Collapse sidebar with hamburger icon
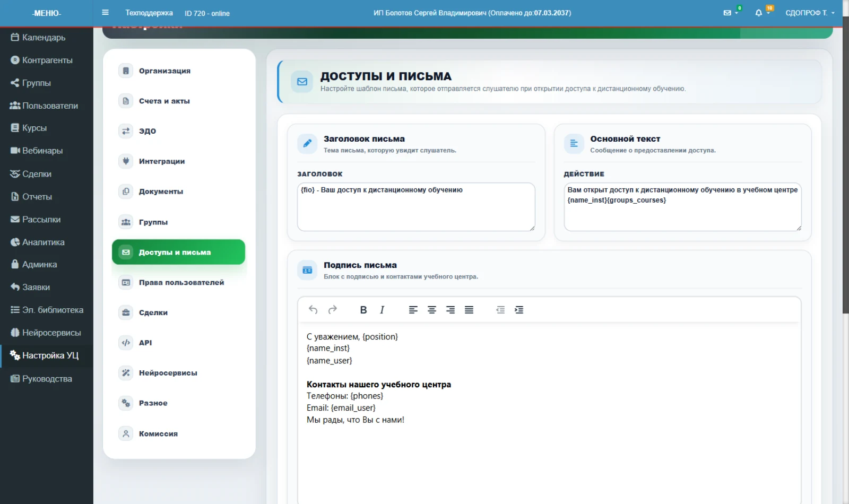 [x=105, y=13]
